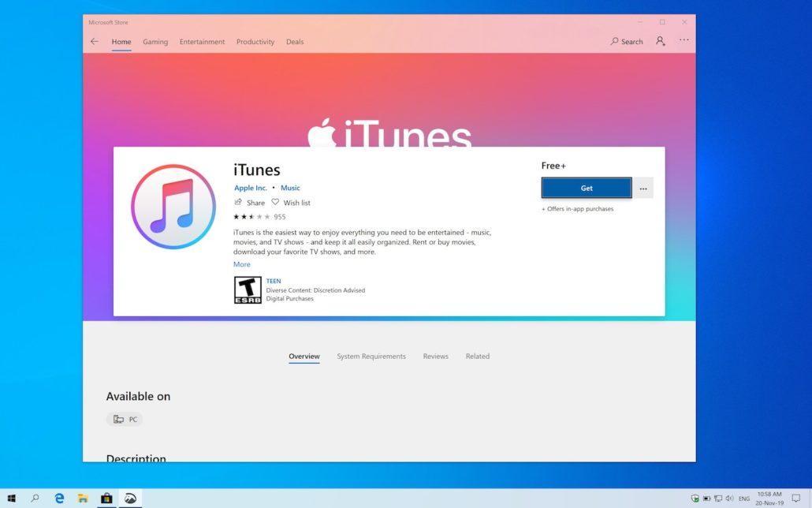Screen dimensions: 812x508
Task: Open the volume speaker tray icon
Action: pos(730,499)
